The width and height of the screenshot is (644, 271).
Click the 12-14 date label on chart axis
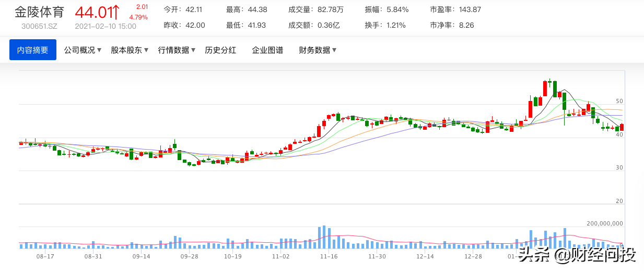pos(425,256)
